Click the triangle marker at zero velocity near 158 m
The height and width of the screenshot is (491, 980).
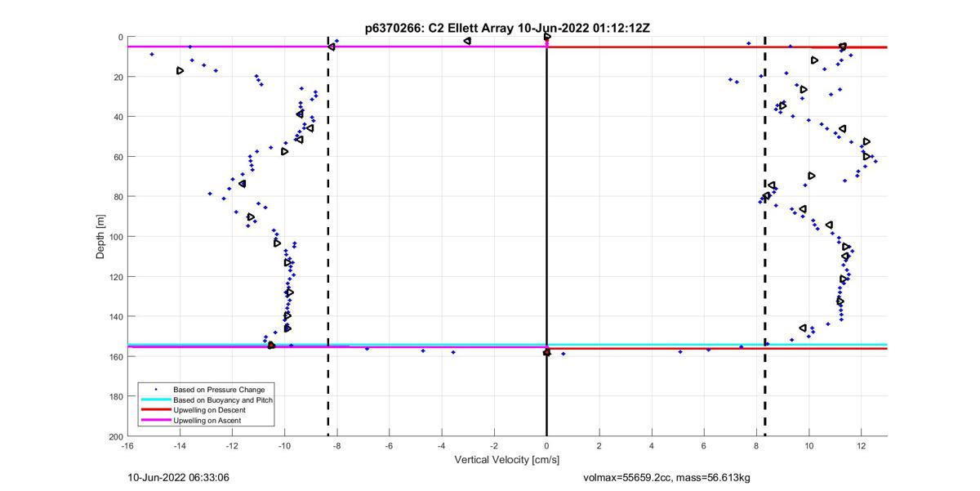point(547,353)
